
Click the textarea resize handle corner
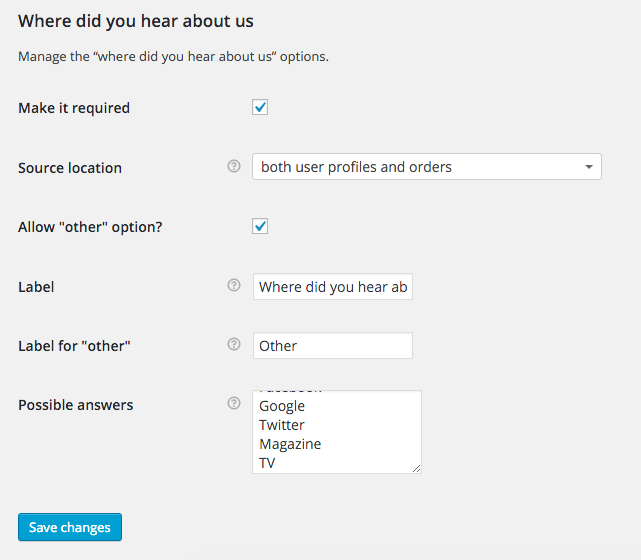click(x=417, y=469)
